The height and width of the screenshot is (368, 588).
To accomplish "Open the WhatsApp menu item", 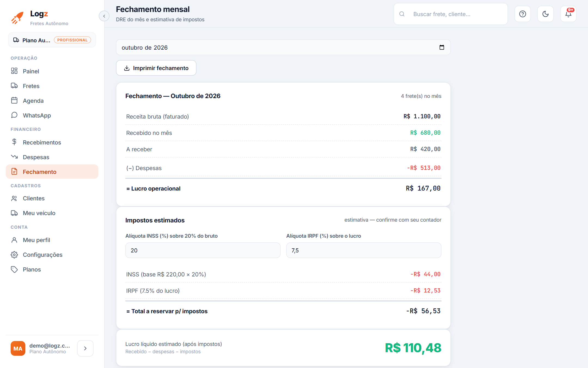I will click(52, 115).
